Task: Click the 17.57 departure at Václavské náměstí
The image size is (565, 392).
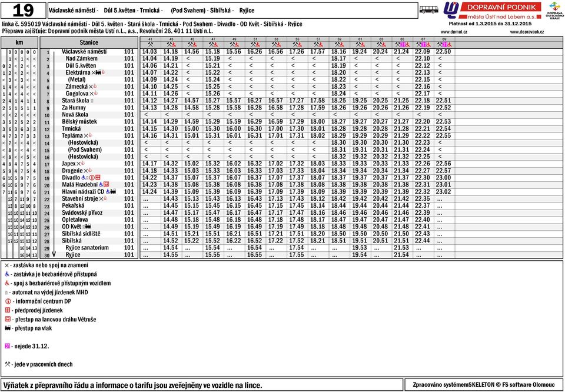Action: pyautogui.click(x=317, y=52)
